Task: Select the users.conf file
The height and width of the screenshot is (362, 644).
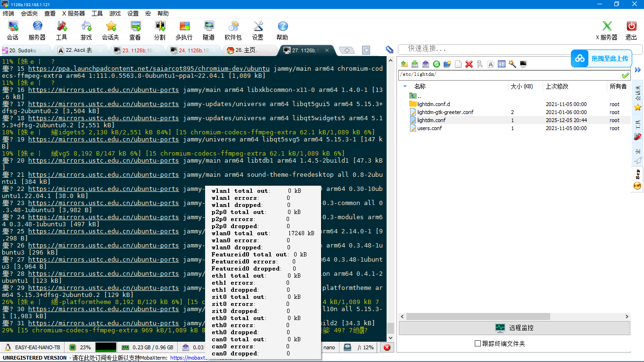Action: coord(429,128)
